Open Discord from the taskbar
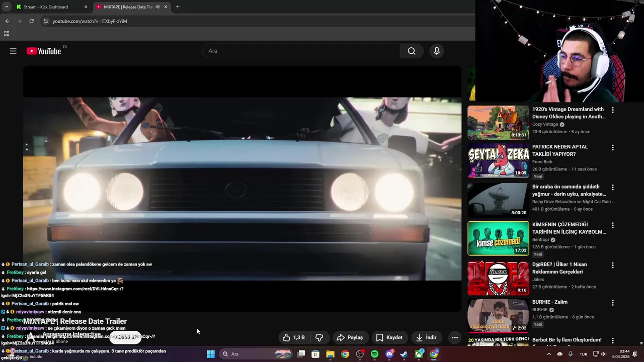 coord(389,354)
